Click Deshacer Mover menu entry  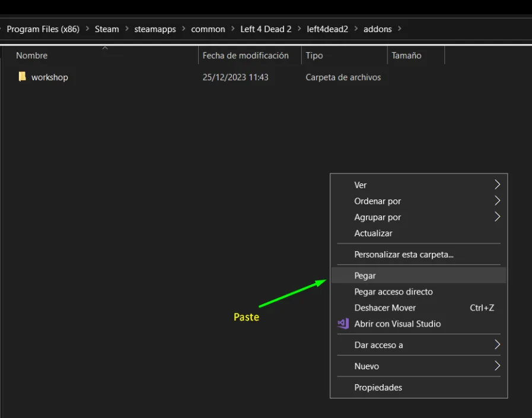pos(419,308)
